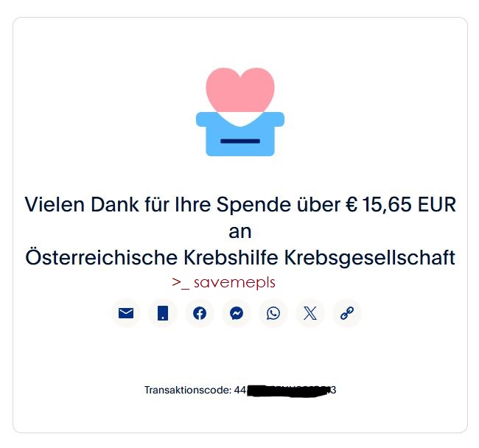The width and height of the screenshot is (479, 448).
Task: Click the 'Transaktionscode:' label
Action: tap(188, 390)
